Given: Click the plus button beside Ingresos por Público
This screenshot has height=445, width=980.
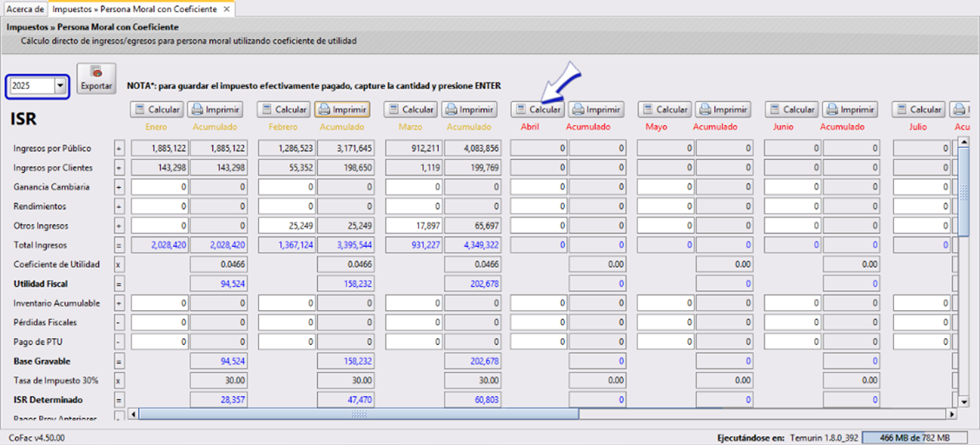Looking at the screenshot, I should 120,149.
